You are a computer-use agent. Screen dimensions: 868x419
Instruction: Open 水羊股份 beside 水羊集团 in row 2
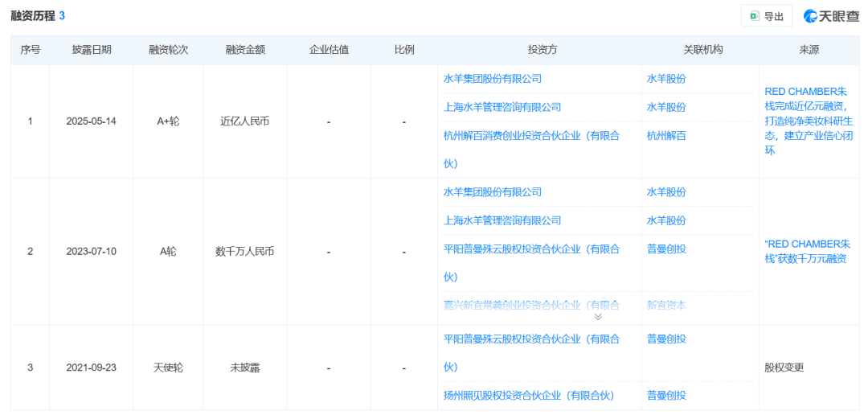666,192
